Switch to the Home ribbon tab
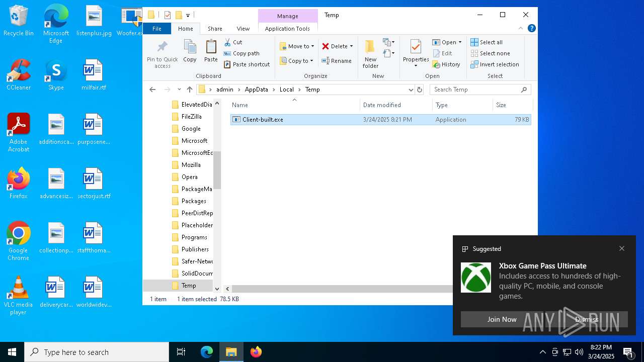644x362 pixels. 186,29
